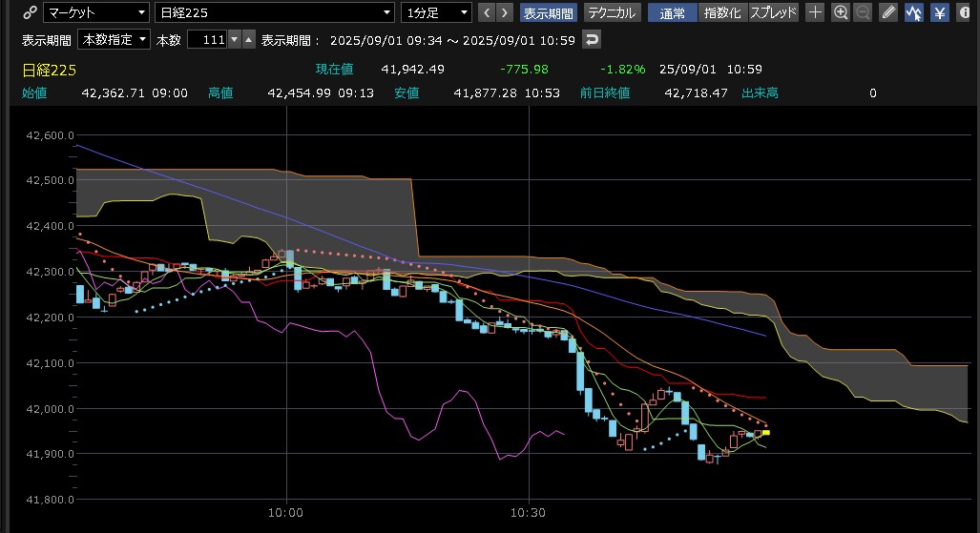The image size is (980, 533).
Task: Click the 現在値 label
Action: 334,70
